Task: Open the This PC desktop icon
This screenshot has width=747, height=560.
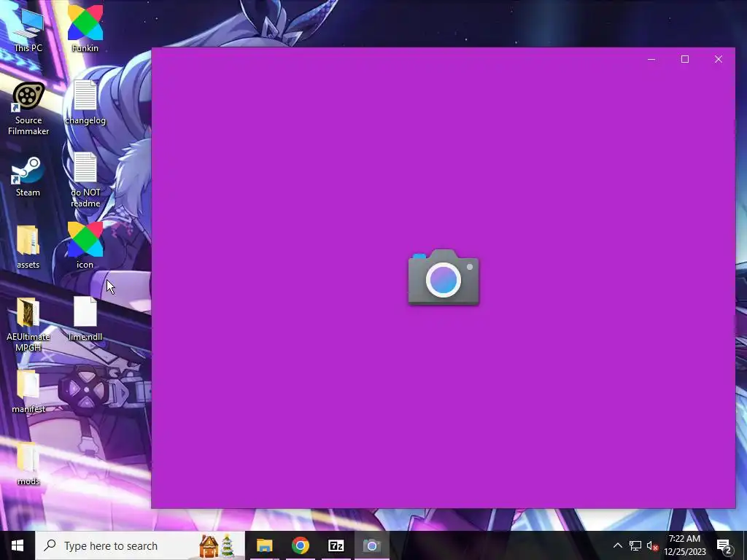Action: [x=28, y=29]
